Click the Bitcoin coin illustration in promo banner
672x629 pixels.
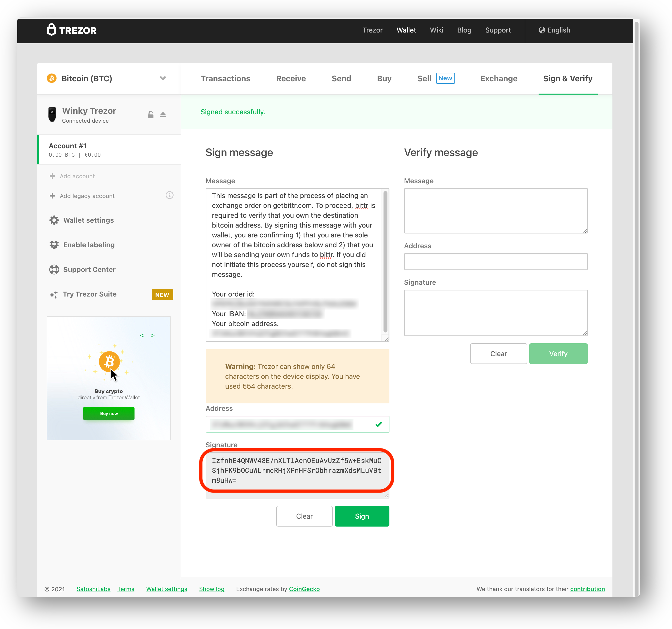[109, 361]
